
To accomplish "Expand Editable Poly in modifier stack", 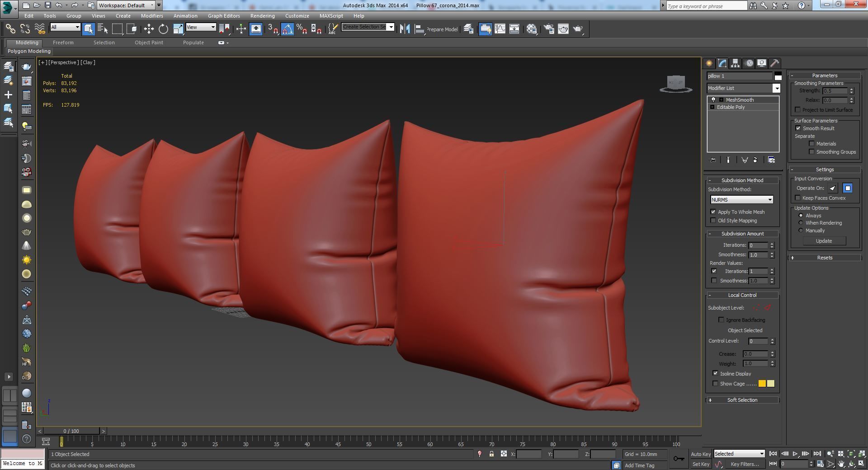I will tap(712, 107).
